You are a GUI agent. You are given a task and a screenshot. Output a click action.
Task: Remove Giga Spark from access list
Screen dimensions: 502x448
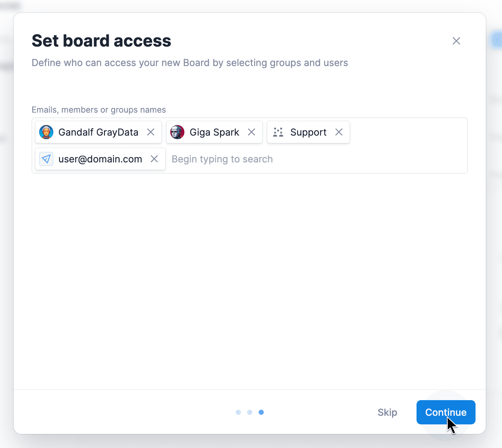tap(252, 132)
